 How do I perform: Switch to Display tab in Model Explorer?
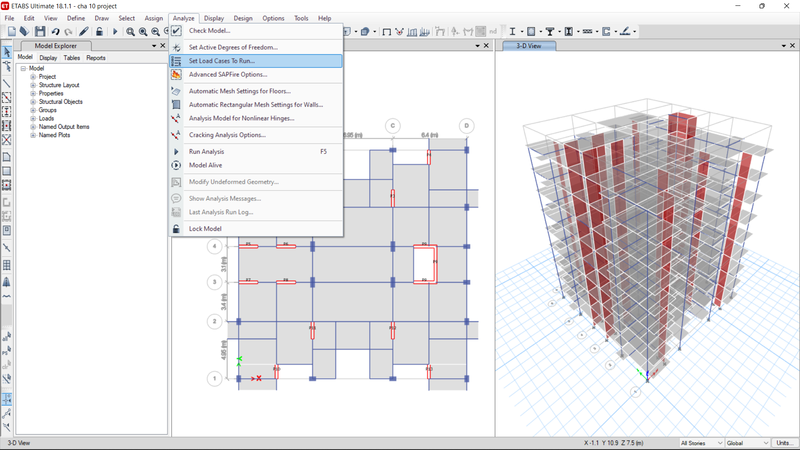point(48,58)
